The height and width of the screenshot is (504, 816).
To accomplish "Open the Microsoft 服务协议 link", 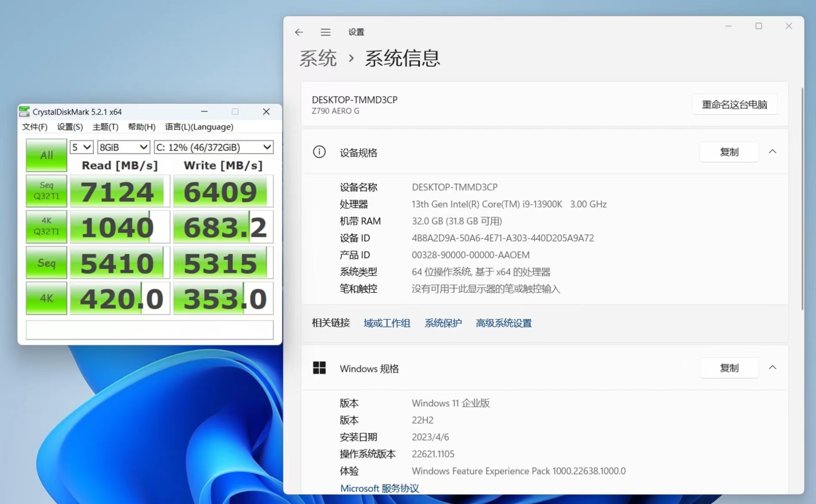I will click(x=380, y=488).
